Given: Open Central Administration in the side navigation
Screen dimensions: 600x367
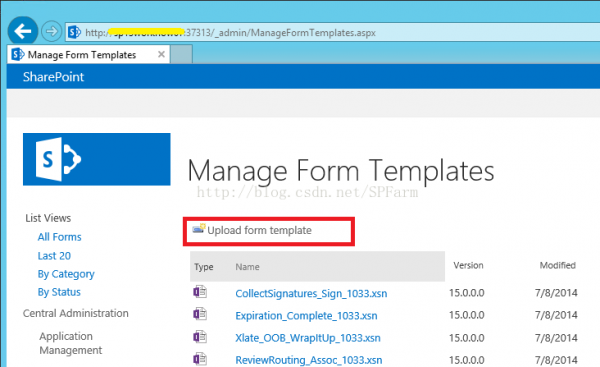Looking at the screenshot, I should point(76,313).
